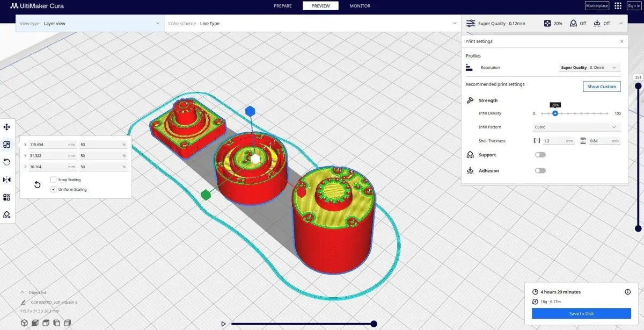Expand the Color scheme Line Type dropdown

tap(312, 24)
